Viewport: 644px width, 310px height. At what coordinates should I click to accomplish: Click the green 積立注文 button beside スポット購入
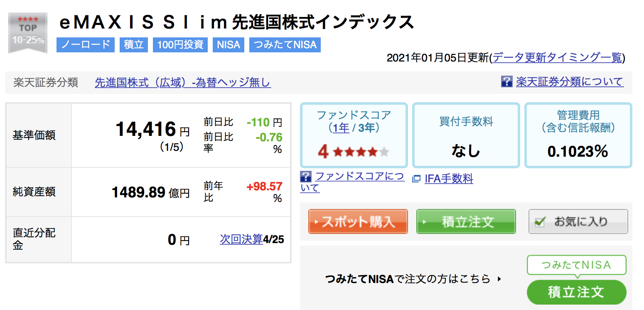click(x=466, y=221)
